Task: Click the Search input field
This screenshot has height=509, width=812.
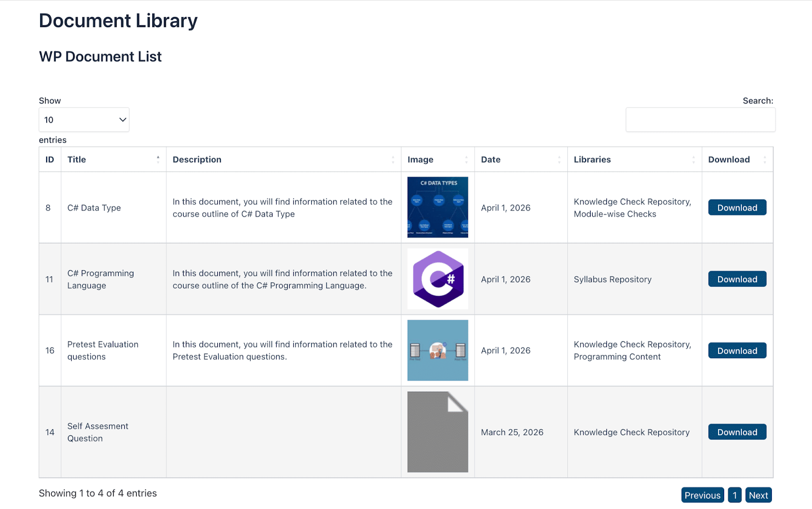Action: point(700,120)
